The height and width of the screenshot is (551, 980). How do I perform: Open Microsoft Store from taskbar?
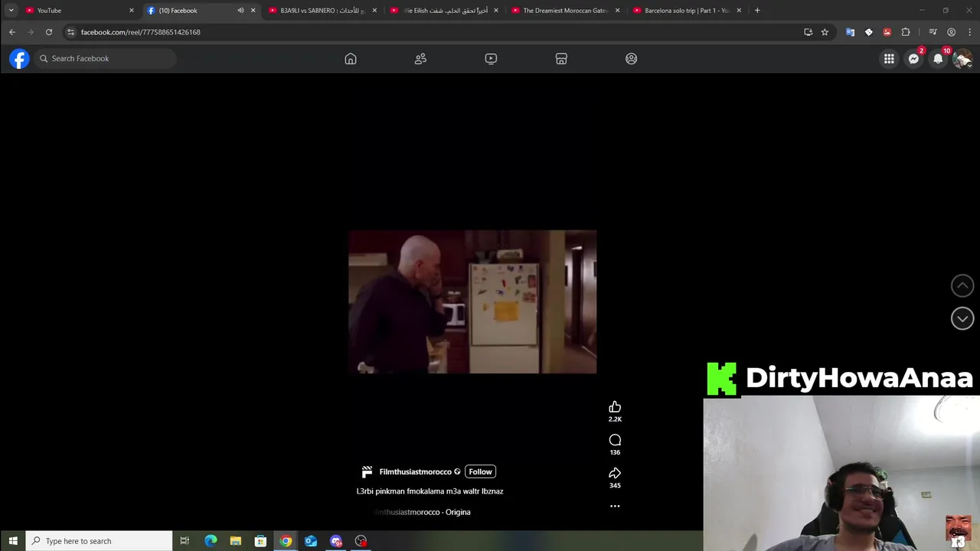point(260,541)
